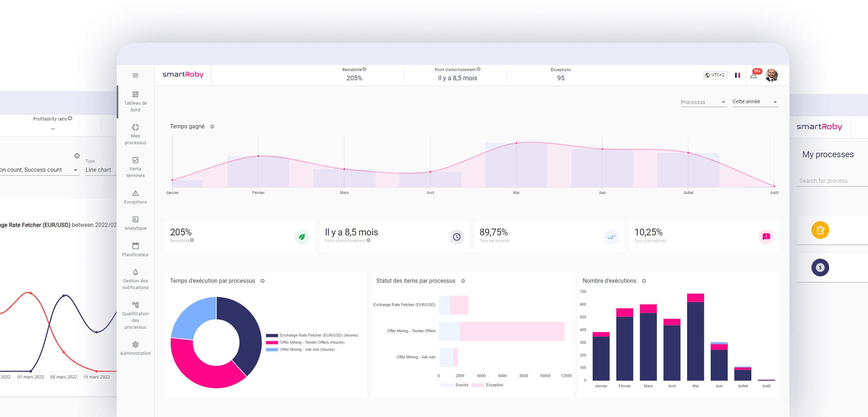
Task: Click the pink Taux d'exceptions alert icon
Action: 766,237
